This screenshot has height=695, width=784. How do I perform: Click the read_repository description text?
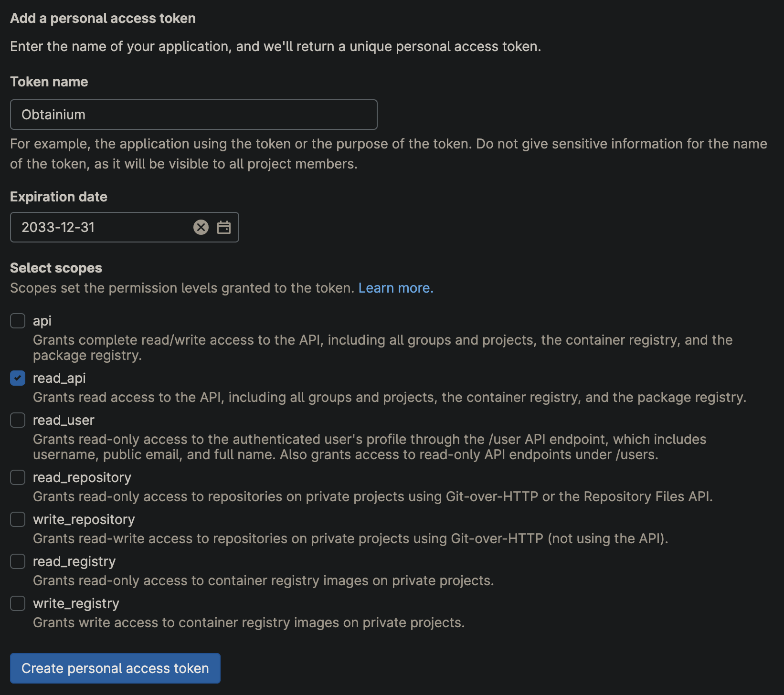(372, 496)
